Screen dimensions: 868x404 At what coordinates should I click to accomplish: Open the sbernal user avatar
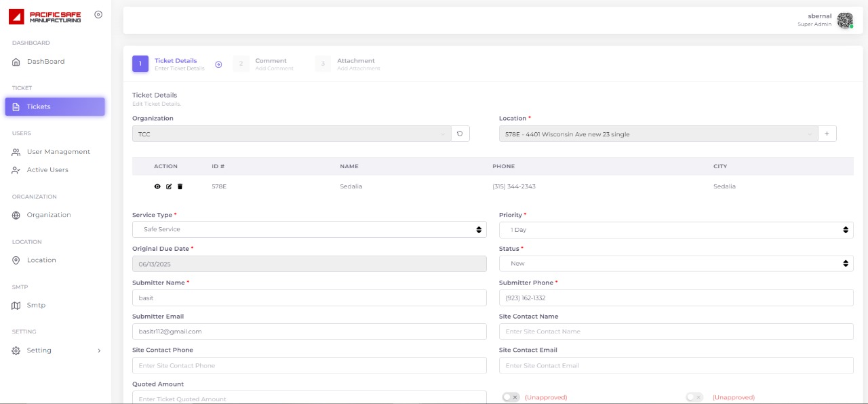[x=844, y=20]
